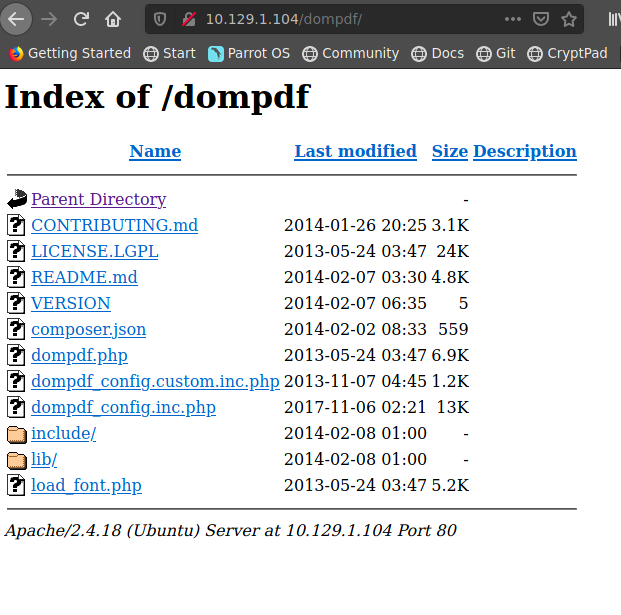Open the Docs bookmark
The height and width of the screenshot is (615, 621).
coord(438,53)
